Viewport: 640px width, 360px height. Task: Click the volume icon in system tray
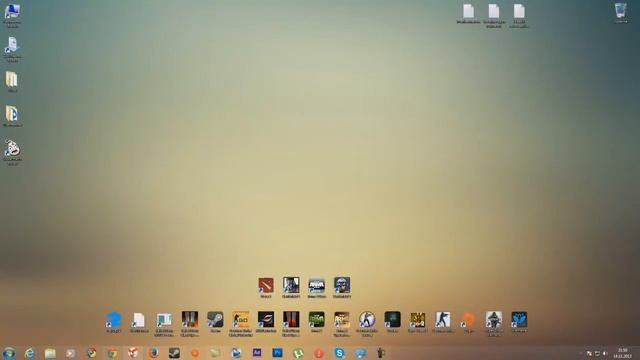click(x=605, y=353)
